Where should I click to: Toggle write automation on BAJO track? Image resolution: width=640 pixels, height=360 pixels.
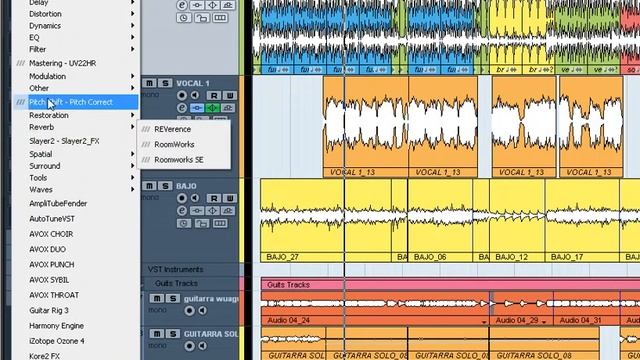click(x=230, y=198)
